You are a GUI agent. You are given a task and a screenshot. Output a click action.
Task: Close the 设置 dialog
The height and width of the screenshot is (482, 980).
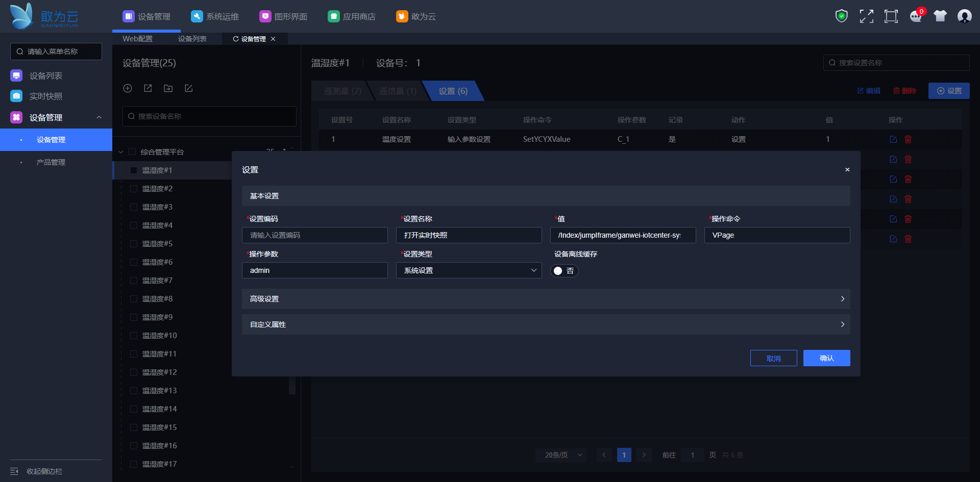[847, 170]
